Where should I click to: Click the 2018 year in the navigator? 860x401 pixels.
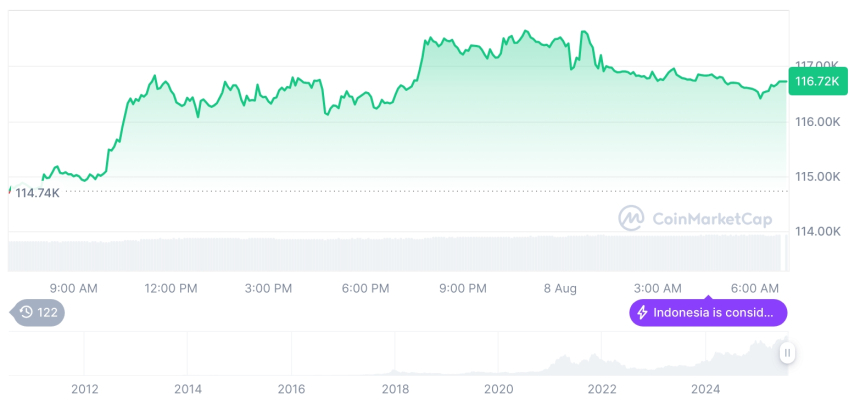click(x=395, y=388)
